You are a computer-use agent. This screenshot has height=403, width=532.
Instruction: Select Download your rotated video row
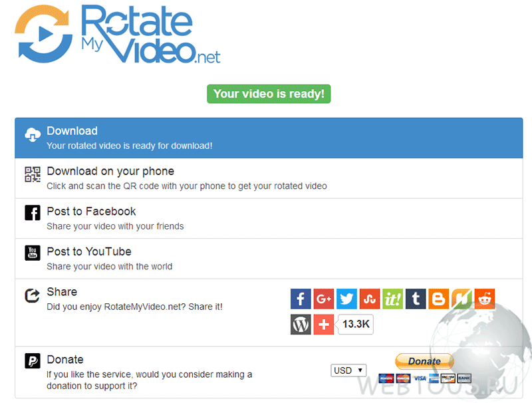269,138
